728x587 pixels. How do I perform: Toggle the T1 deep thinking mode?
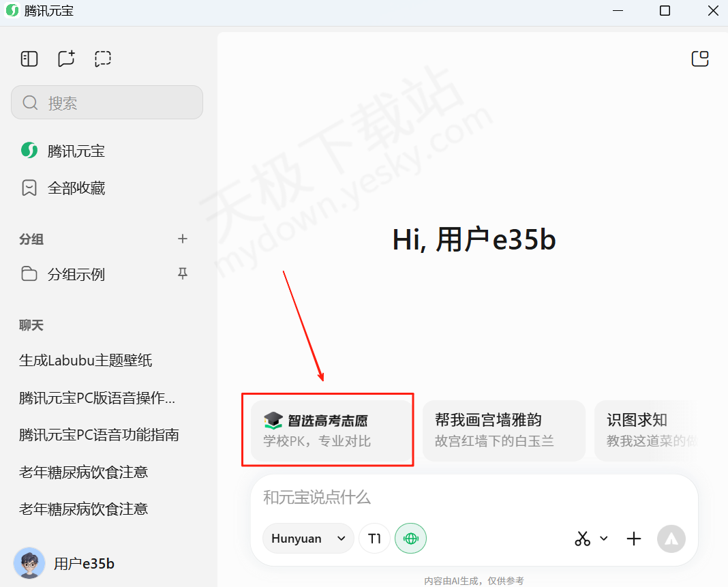click(374, 539)
